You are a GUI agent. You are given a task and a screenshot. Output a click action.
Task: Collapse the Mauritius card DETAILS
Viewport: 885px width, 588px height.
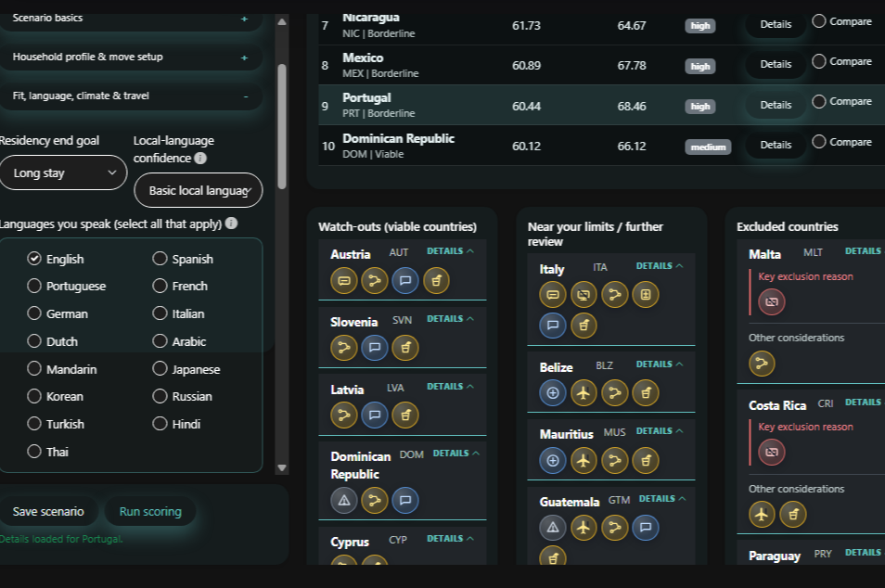click(x=660, y=431)
